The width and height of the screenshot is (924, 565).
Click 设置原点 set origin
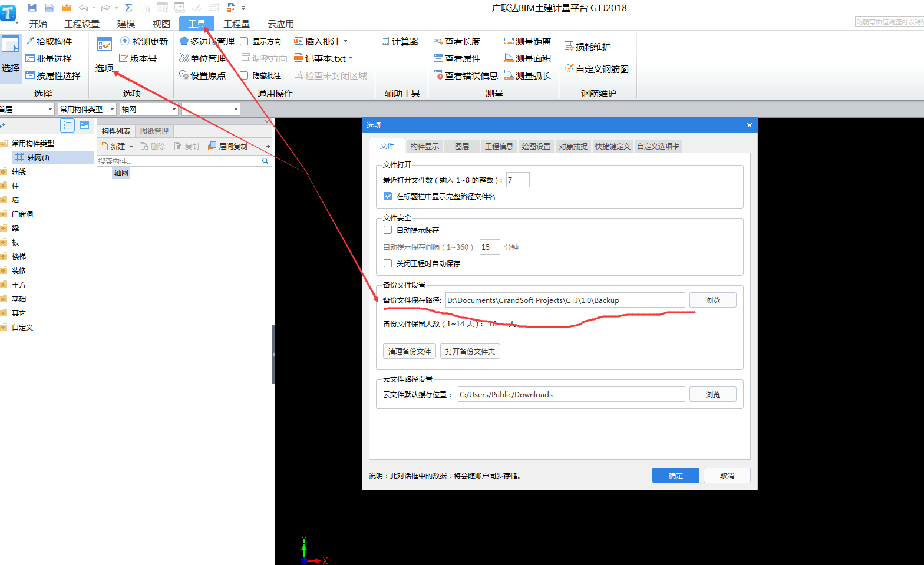point(203,75)
